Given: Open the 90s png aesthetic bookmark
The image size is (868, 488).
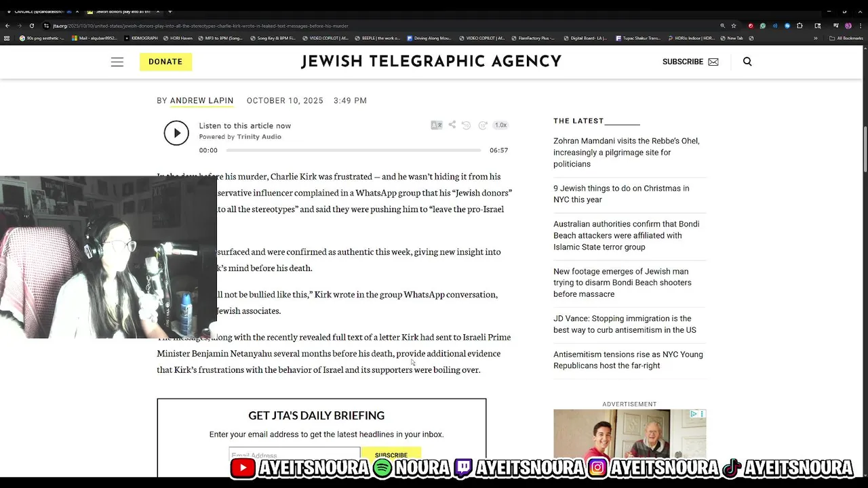Looking at the screenshot, I should click(x=42, y=38).
